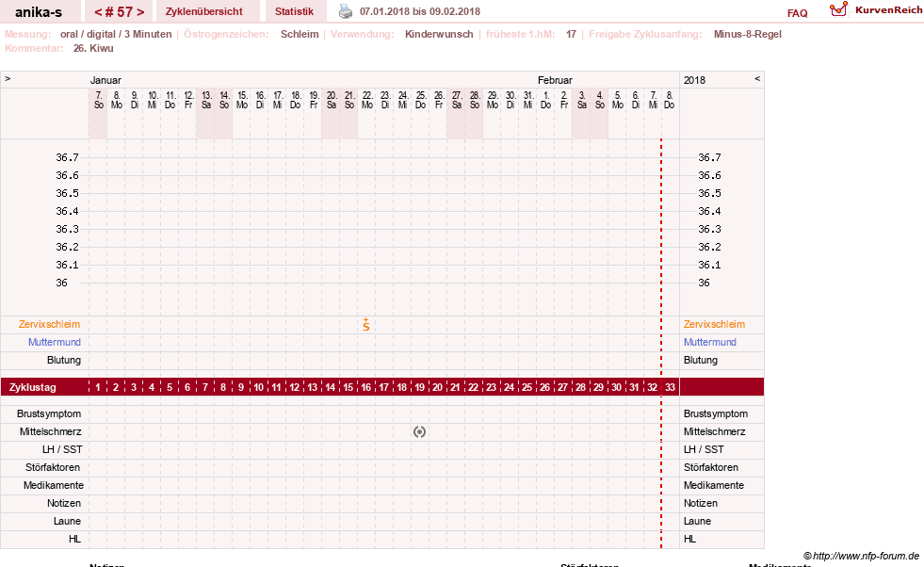Click the left Brustsymptom row label
The height and width of the screenshot is (567, 924).
coord(49,413)
